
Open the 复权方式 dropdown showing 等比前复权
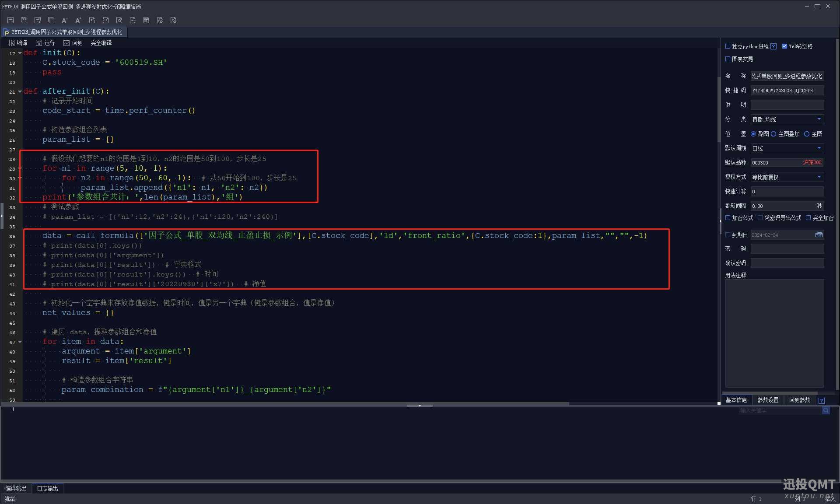click(x=787, y=177)
